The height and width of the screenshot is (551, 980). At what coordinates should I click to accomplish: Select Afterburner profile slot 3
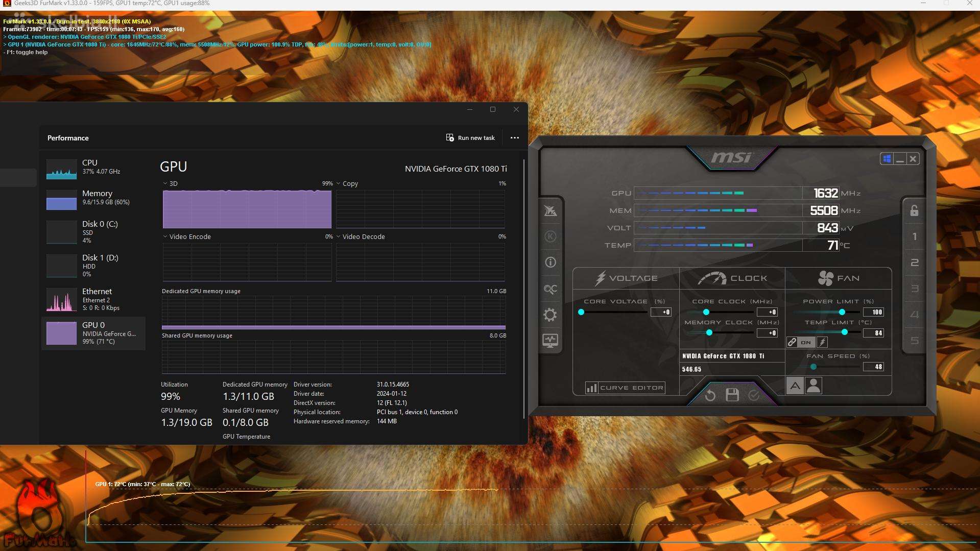coord(914,289)
